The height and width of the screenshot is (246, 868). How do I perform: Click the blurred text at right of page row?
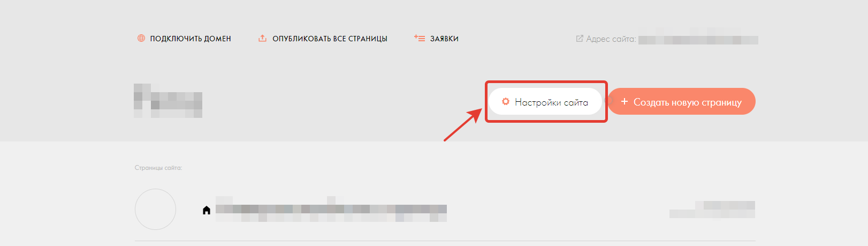(712, 210)
